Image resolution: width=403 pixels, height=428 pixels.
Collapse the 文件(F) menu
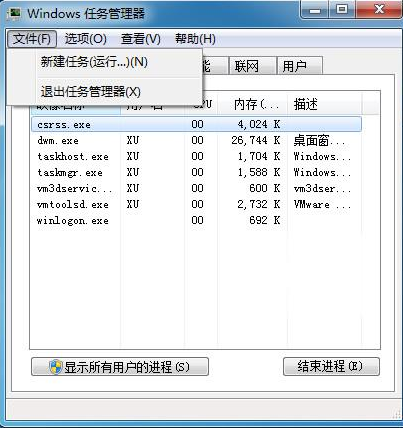(32, 39)
